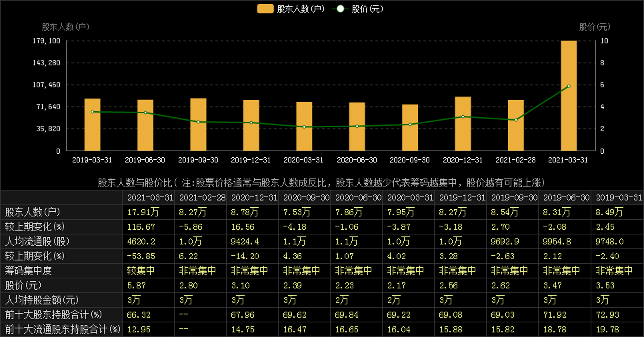Click row label 前十大流通股东持股合计(%)
644x337 pixels.
pos(63,329)
